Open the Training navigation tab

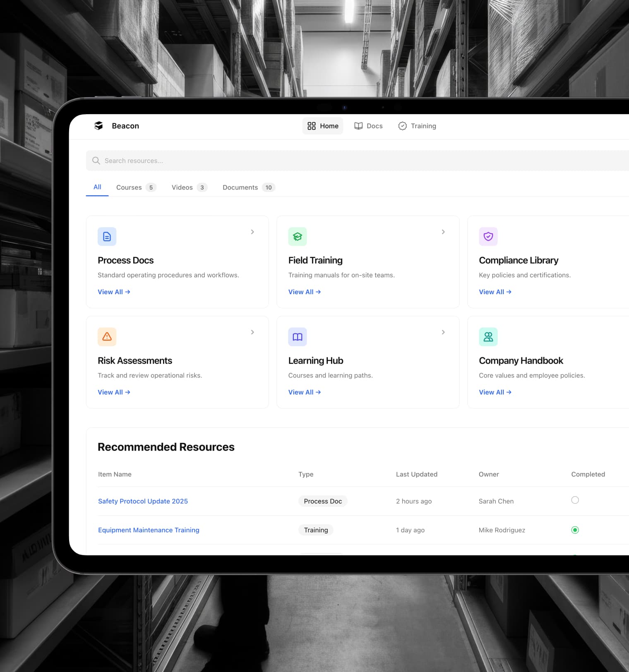pos(417,126)
